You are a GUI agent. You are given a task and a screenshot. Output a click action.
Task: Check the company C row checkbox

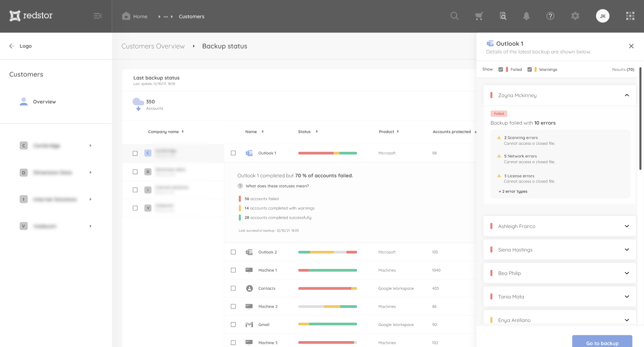click(x=135, y=153)
